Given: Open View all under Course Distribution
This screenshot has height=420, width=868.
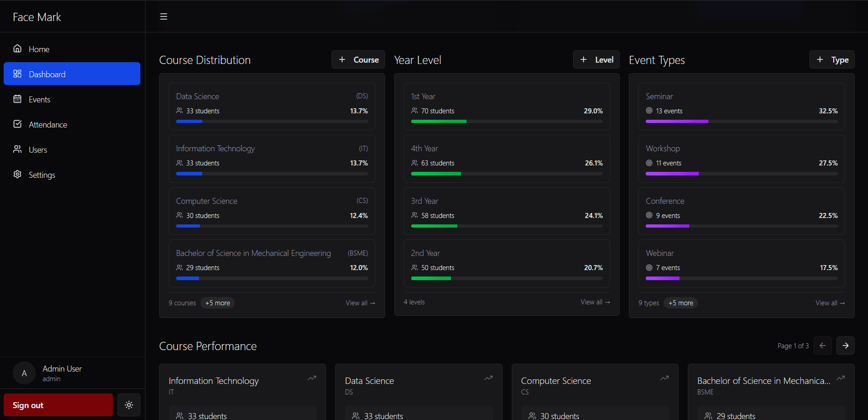Looking at the screenshot, I should pos(360,303).
